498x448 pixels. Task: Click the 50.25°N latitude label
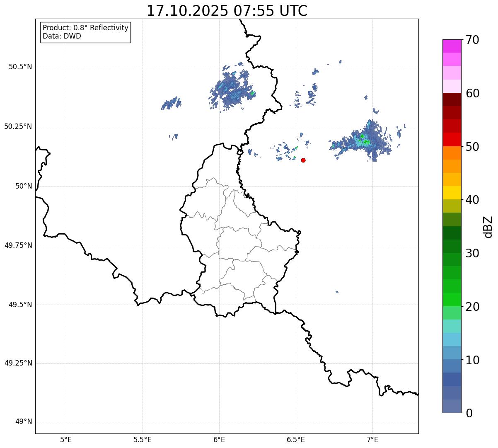click(x=18, y=126)
